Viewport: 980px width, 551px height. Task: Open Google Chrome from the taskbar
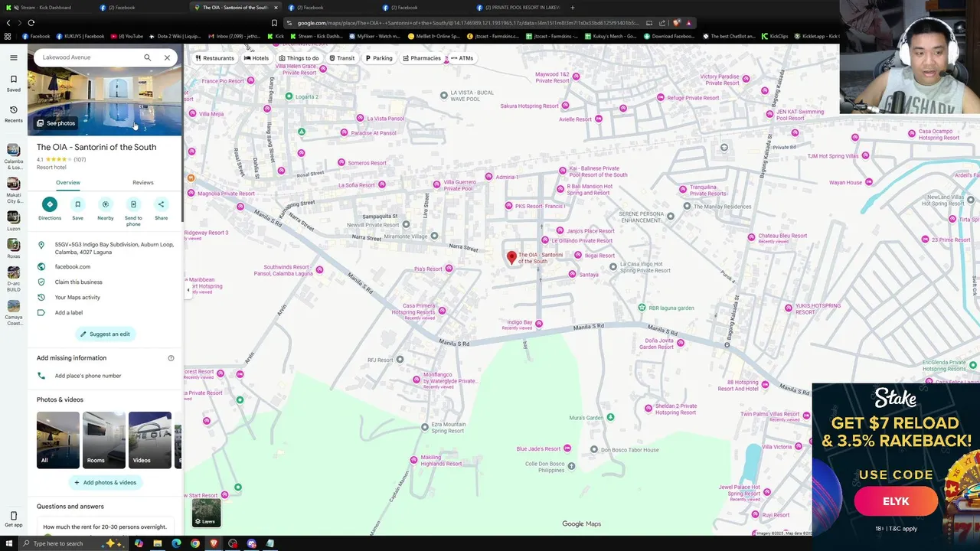pos(195,543)
